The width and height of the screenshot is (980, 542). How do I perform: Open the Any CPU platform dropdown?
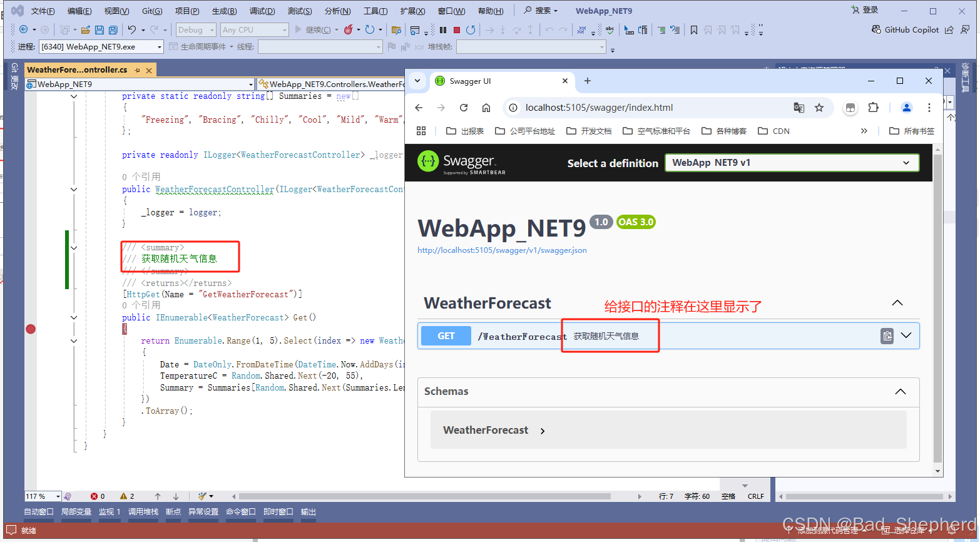point(254,29)
